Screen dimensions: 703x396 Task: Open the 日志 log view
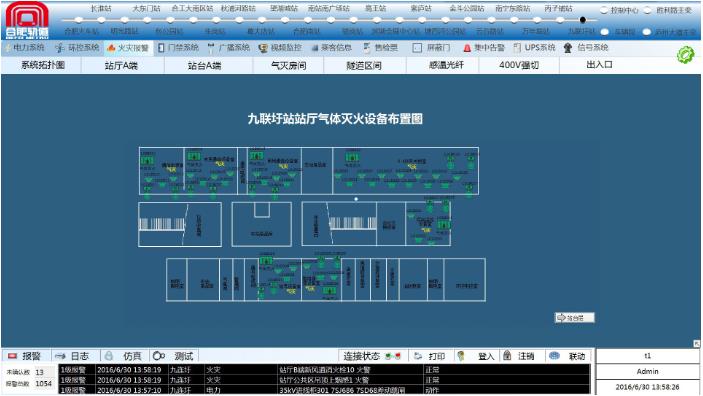[72, 356]
